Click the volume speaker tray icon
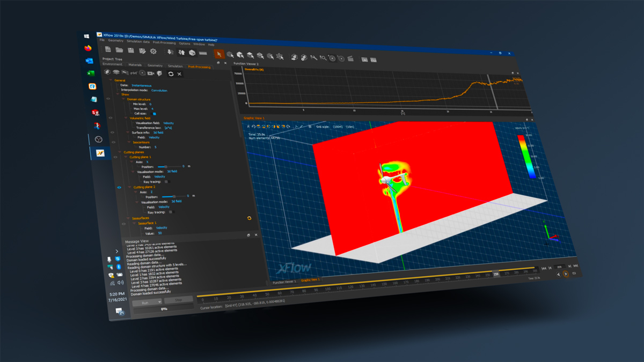 pyautogui.click(x=121, y=283)
